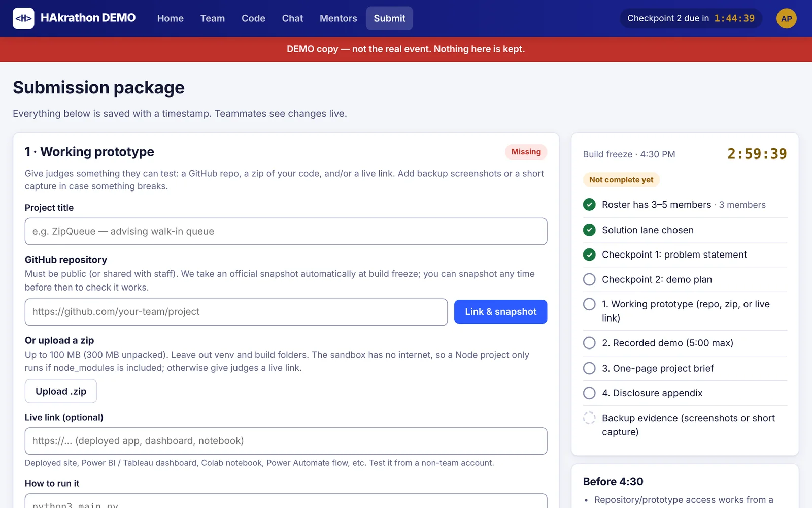The width and height of the screenshot is (812, 508).
Task: Click the dashed circle beside Backup evidence
Action: (589, 418)
